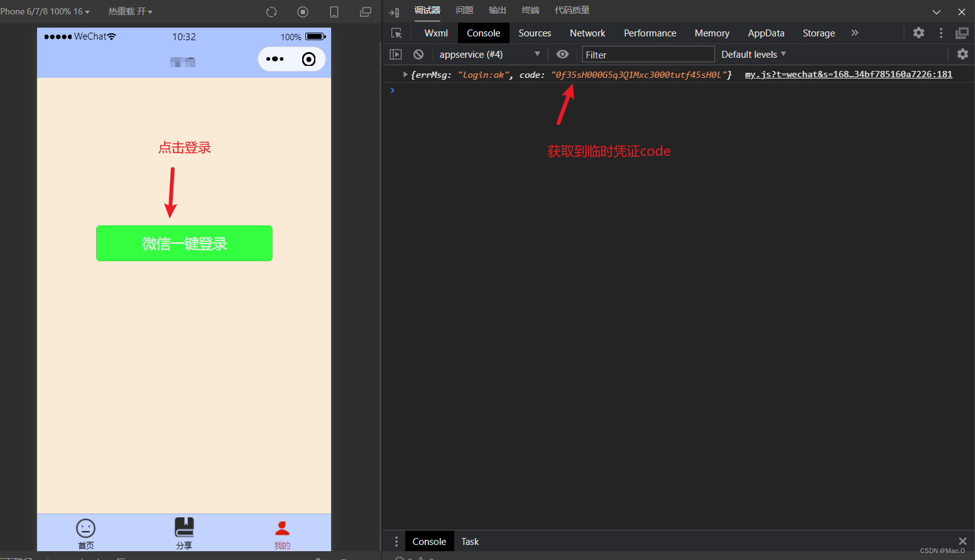
Task: Click the code string value in log
Action: pos(639,75)
